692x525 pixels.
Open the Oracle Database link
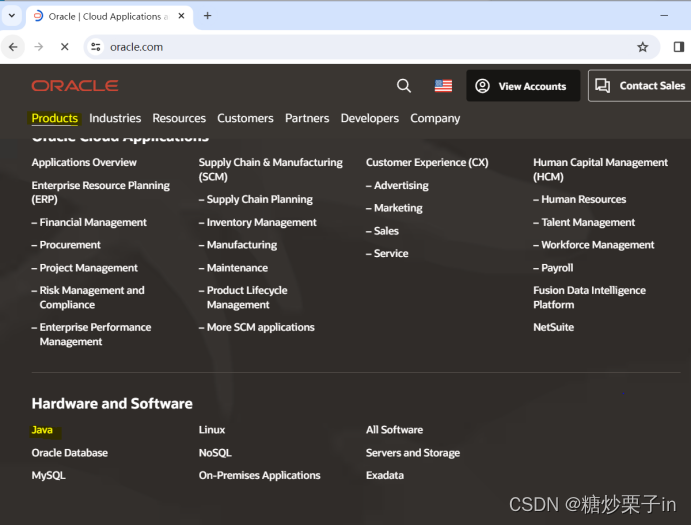[x=70, y=453]
